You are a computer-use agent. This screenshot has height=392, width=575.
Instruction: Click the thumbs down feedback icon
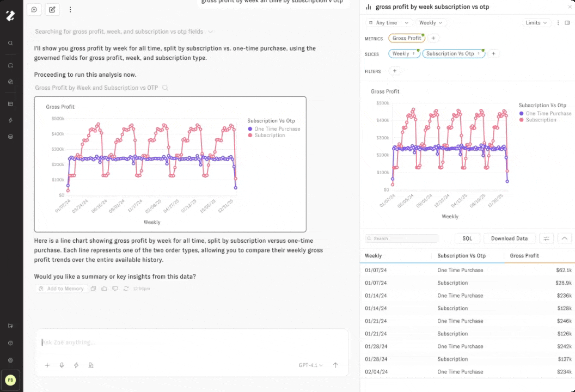(x=115, y=289)
